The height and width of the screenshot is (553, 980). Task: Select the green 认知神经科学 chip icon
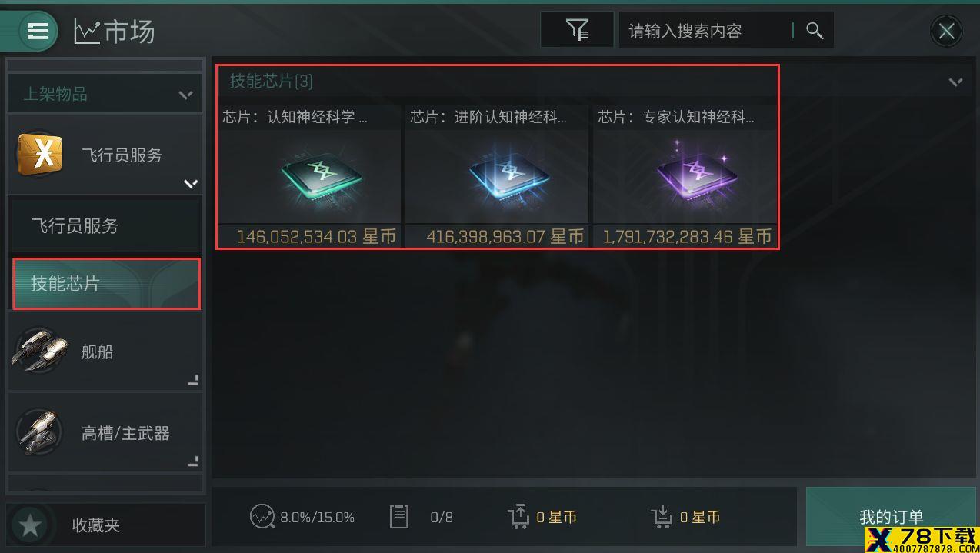point(308,176)
